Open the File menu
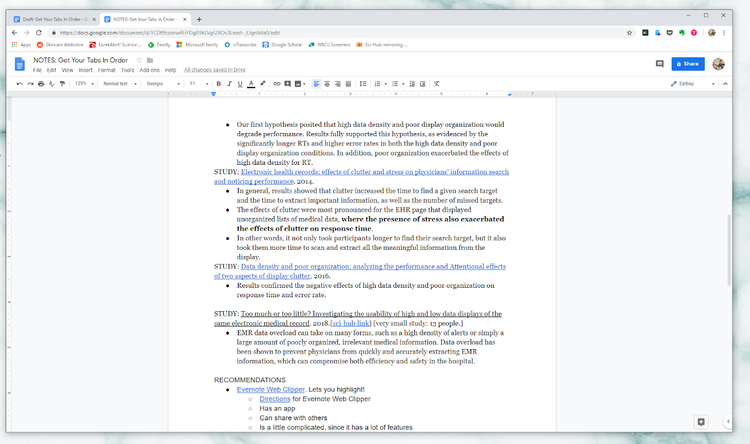 37,70
